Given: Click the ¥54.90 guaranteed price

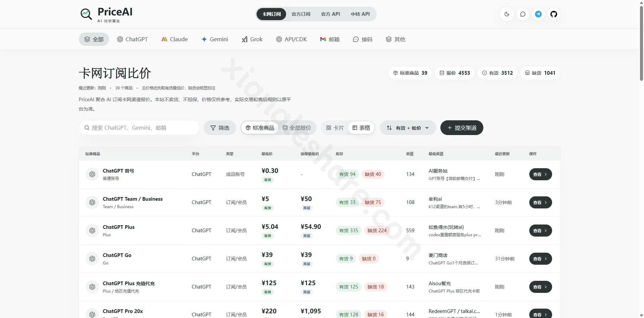Looking at the screenshot, I should pos(311,227).
